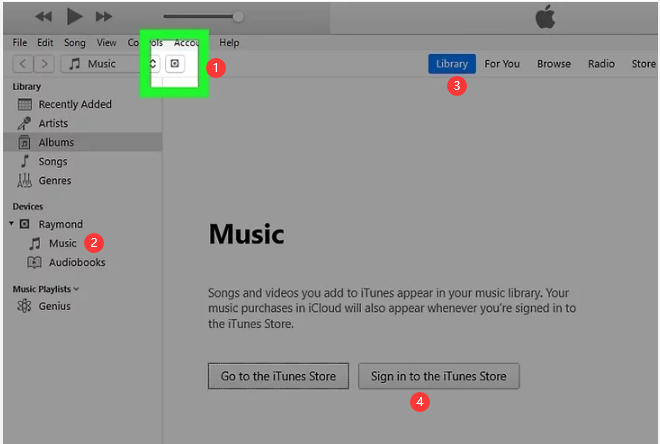Collapse the Raymond device triangle
The image size is (660, 444).
click(11, 223)
